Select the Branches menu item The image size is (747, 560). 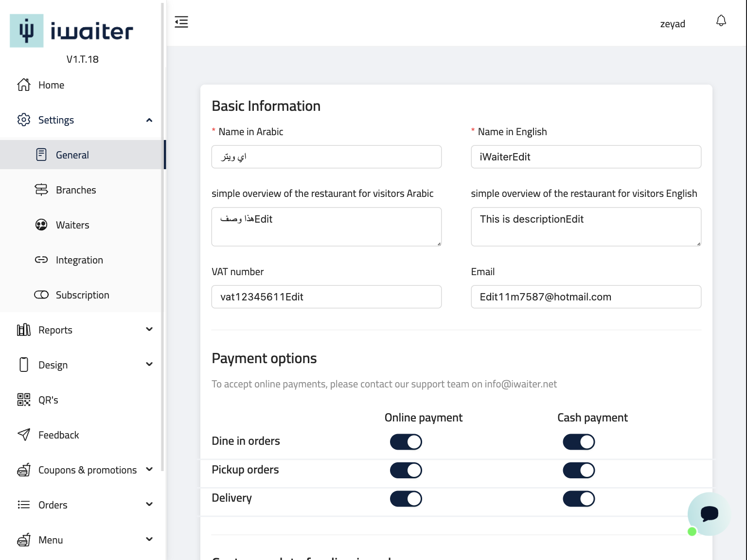click(x=76, y=190)
